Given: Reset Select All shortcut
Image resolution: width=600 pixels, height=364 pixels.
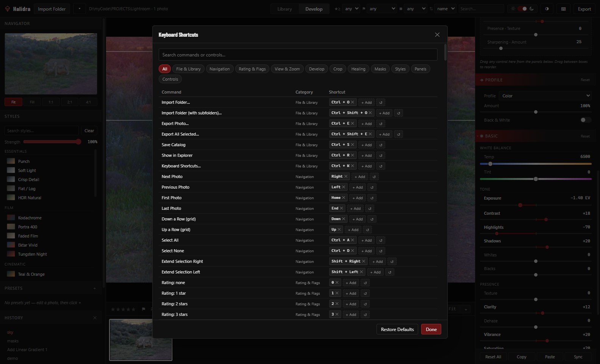Looking at the screenshot, I should tap(381, 240).
